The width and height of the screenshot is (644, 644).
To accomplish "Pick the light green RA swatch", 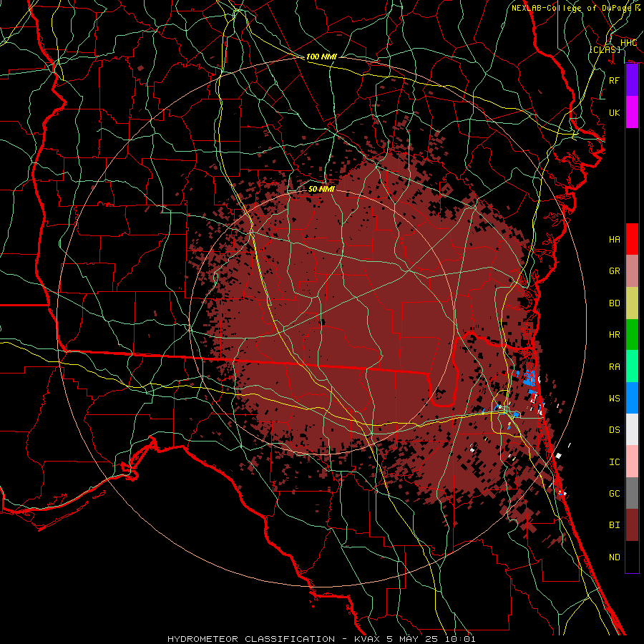I will click(x=632, y=366).
